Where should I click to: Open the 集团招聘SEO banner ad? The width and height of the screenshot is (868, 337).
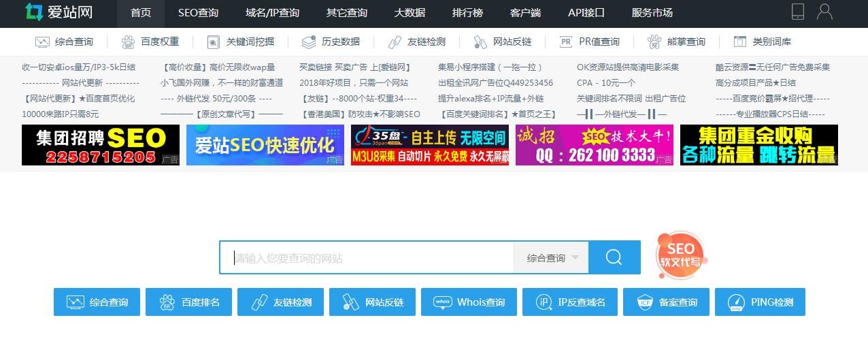(101, 145)
